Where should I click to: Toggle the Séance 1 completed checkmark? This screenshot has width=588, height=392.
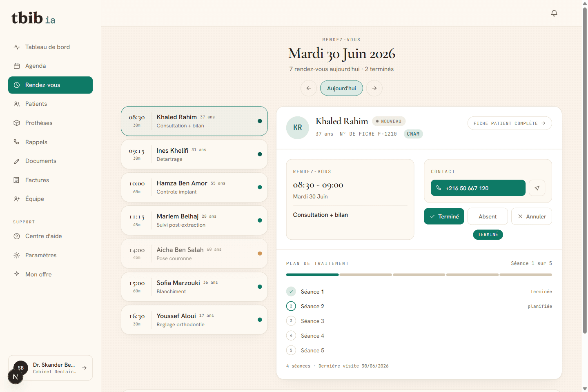(291, 292)
